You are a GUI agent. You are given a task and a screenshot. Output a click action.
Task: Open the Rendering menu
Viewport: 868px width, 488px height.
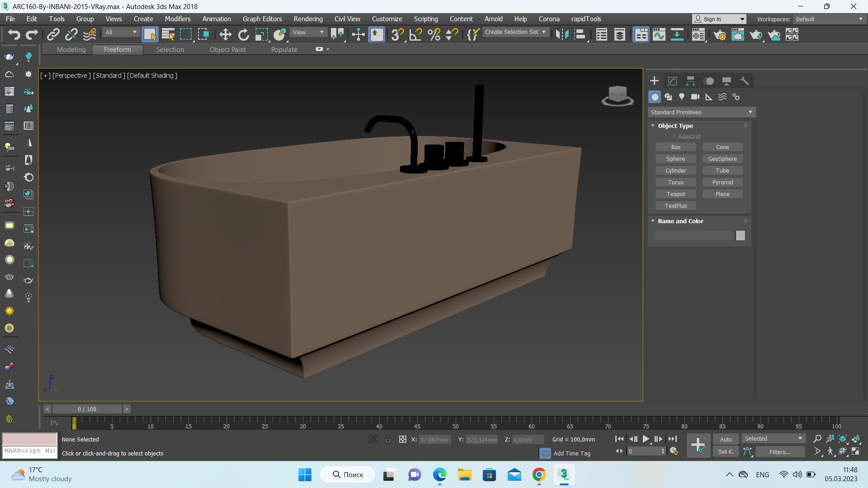pos(308,19)
